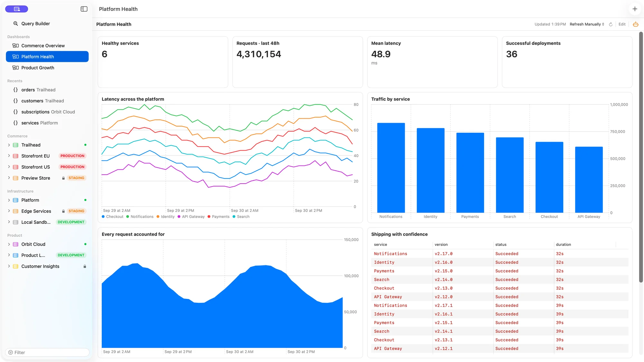This screenshot has height=362, width=644.
Task: Expand the Orbit Cloud connection
Action: click(9, 244)
